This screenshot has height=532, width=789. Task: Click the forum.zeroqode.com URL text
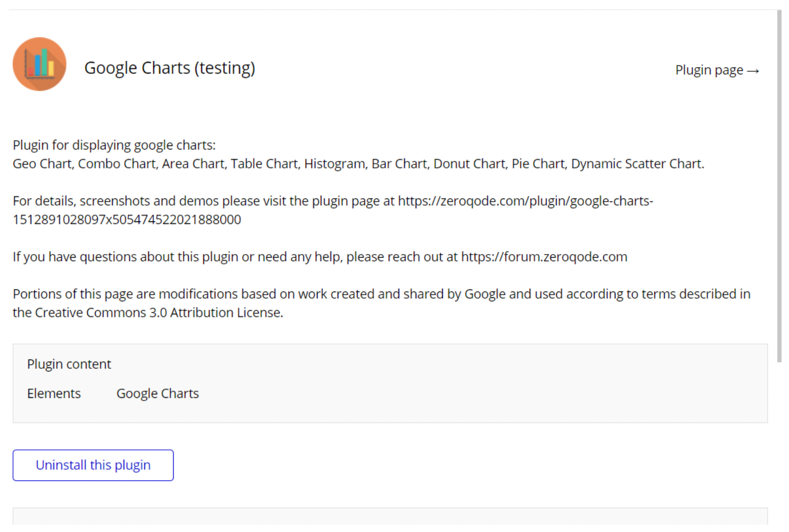tap(544, 257)
